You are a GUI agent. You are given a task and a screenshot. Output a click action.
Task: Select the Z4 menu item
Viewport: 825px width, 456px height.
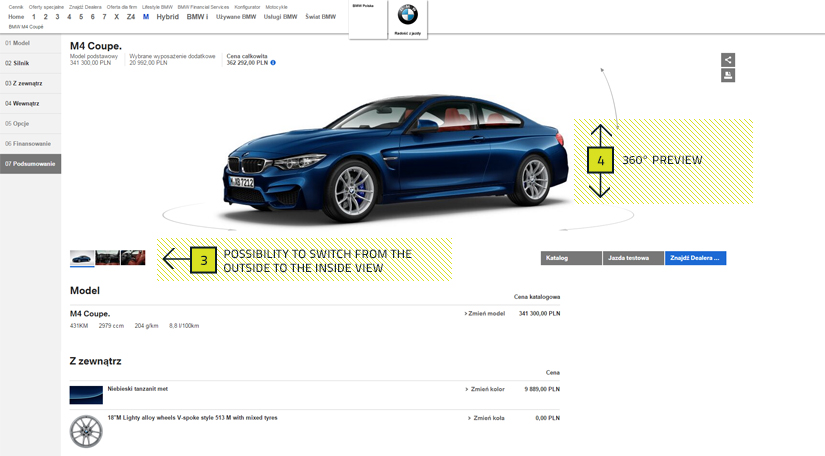130,17
